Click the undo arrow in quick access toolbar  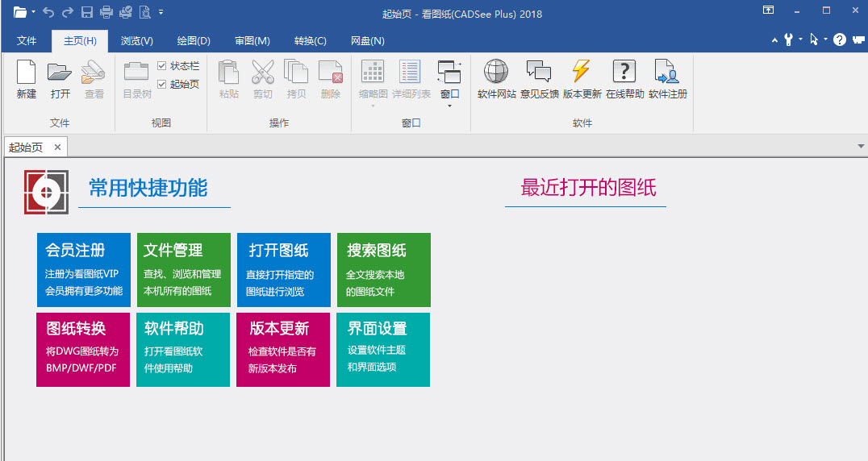click(x=48, y=11)
